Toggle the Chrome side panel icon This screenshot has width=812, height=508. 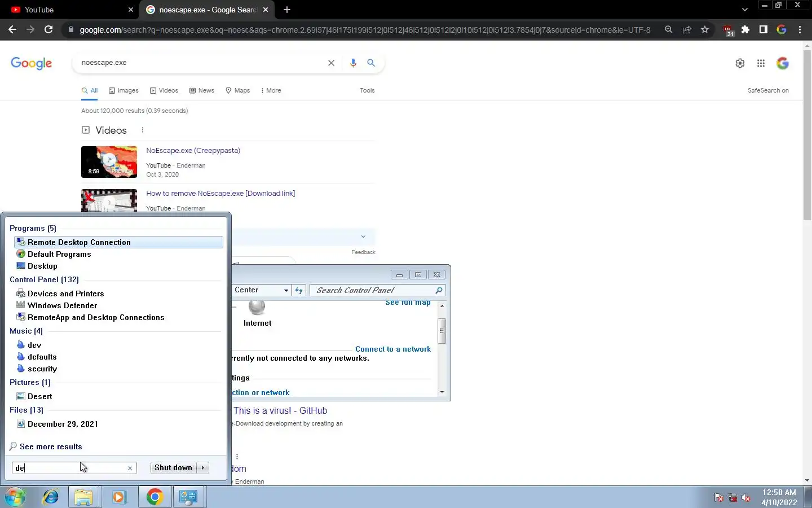tap(764, 29)
